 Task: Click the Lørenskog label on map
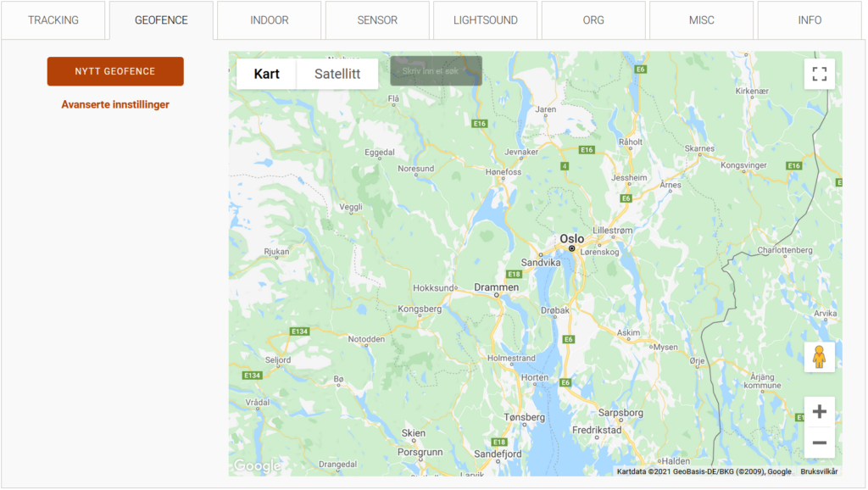pos(599,252)
